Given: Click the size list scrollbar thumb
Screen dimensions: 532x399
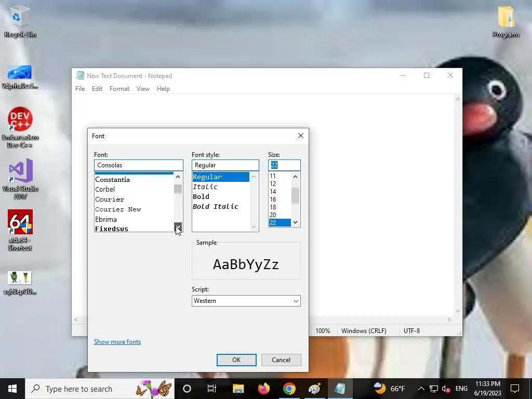Looking at the screenshot, I should click(x=295, y=195).
